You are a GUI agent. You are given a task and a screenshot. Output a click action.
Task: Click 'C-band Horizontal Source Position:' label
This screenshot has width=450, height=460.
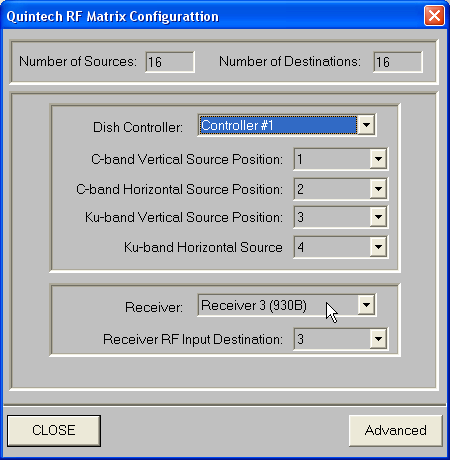[179, 189]
